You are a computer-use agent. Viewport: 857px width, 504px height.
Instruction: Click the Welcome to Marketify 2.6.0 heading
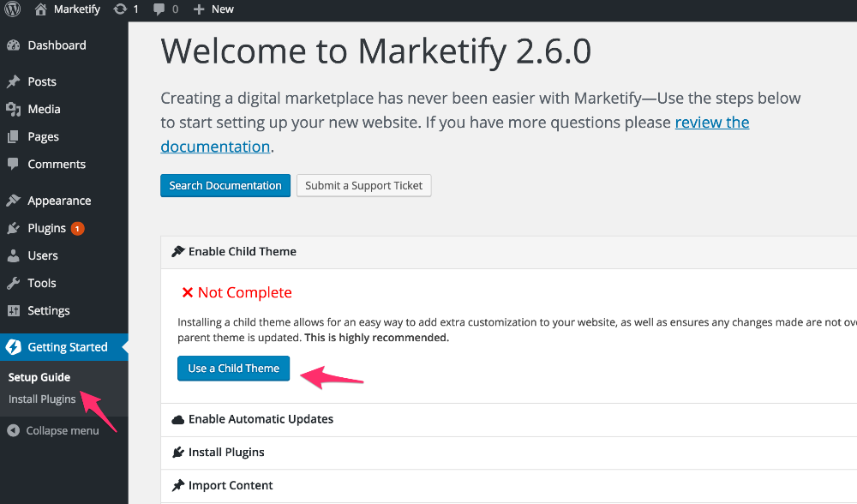pyautogui.click(x=376, y=52)
